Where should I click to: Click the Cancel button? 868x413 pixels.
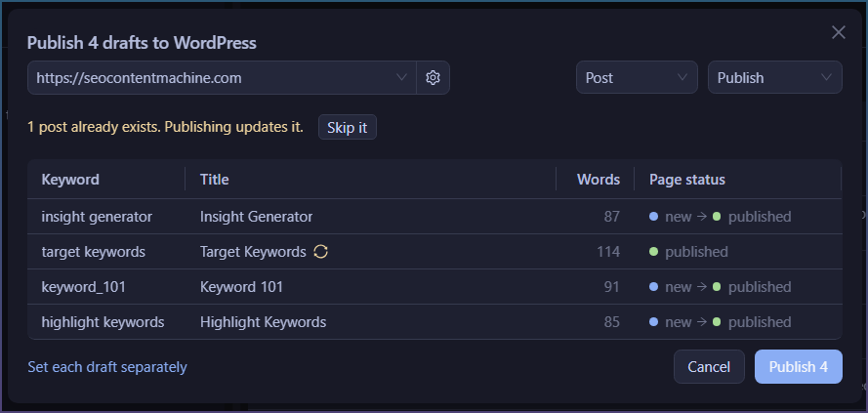[x=709, y=366]
